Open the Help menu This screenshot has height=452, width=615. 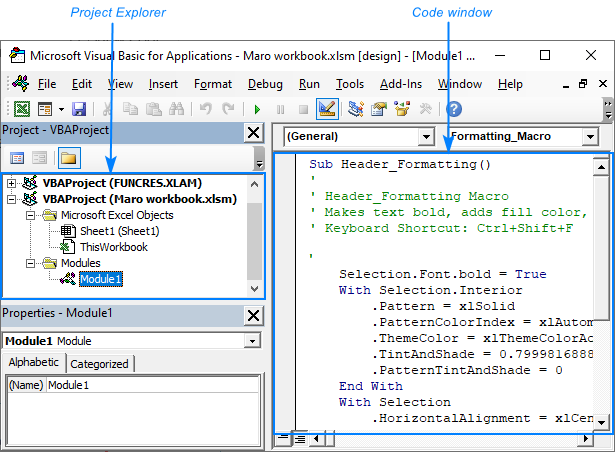pyautogui.click(x=510, y=84)
